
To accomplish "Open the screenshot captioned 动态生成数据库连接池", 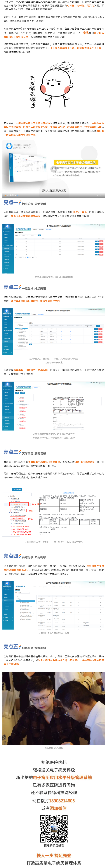I will [x=54, y=406].
